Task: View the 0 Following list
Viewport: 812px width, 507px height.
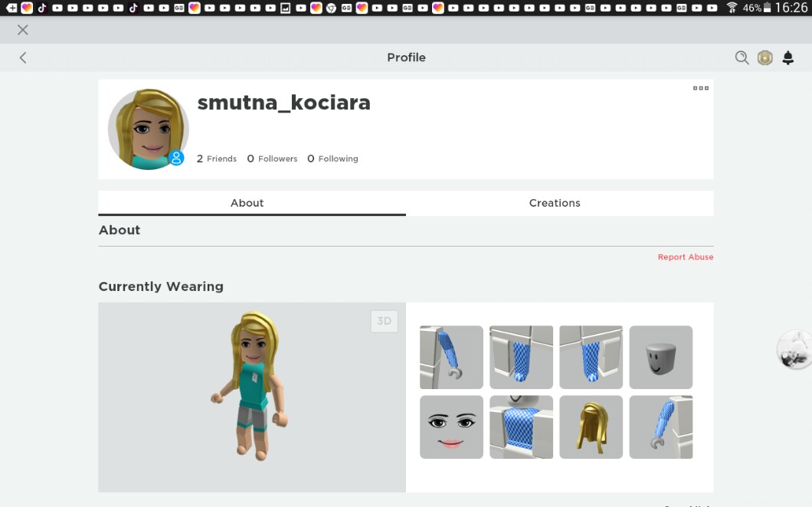Action: point(332,159)
